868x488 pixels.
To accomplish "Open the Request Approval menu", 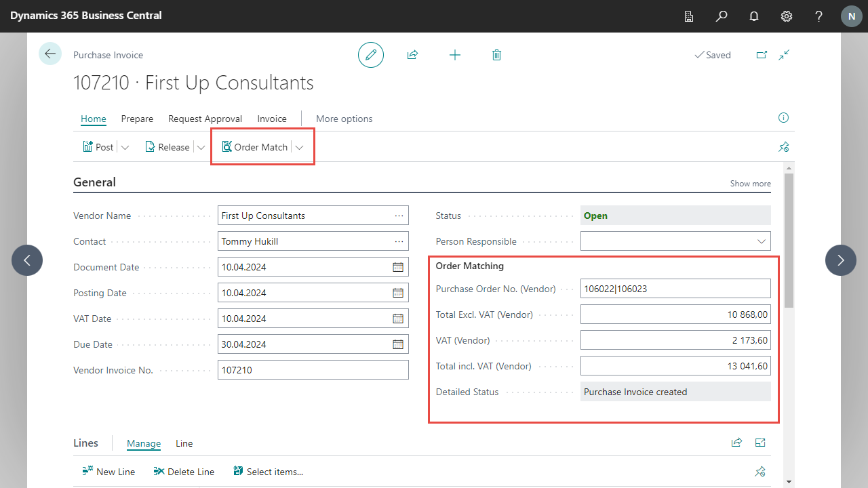I will click(x=205, y=119).
